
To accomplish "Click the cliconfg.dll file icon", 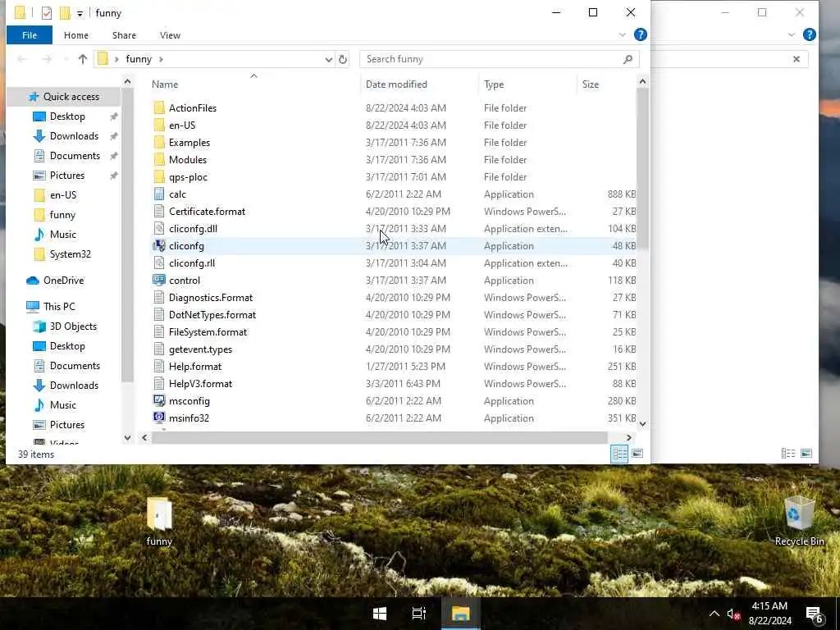I will pos(159,229).
